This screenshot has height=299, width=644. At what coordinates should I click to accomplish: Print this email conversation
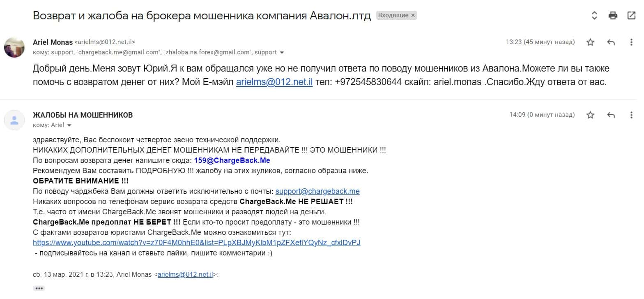click(613, 16)
